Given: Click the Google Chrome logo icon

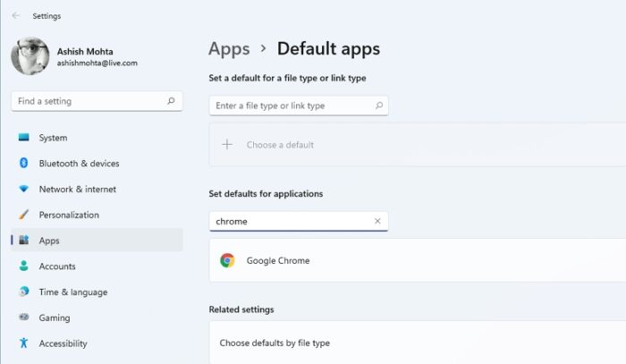Looking at the screenshot, I should click(x=228, y=261).
